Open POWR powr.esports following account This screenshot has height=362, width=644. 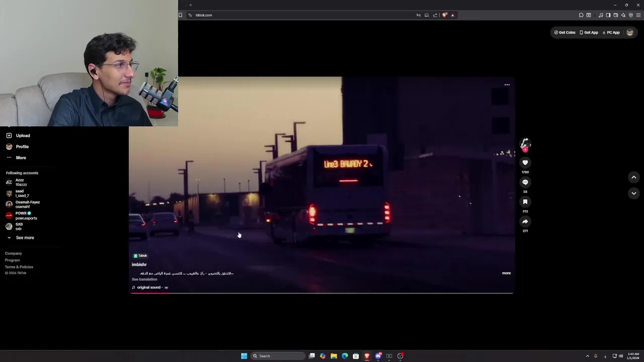click(x=26, y=215)
